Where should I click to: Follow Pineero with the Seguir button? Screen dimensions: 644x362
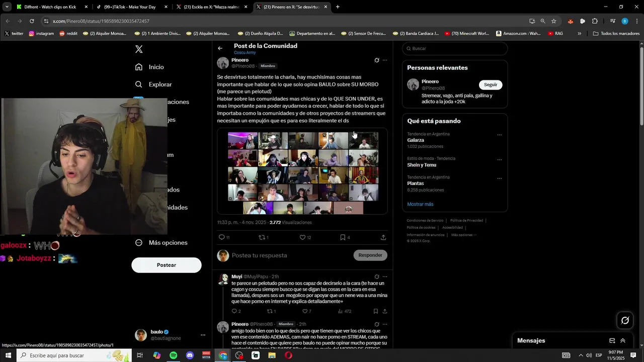tap(491, 85)
